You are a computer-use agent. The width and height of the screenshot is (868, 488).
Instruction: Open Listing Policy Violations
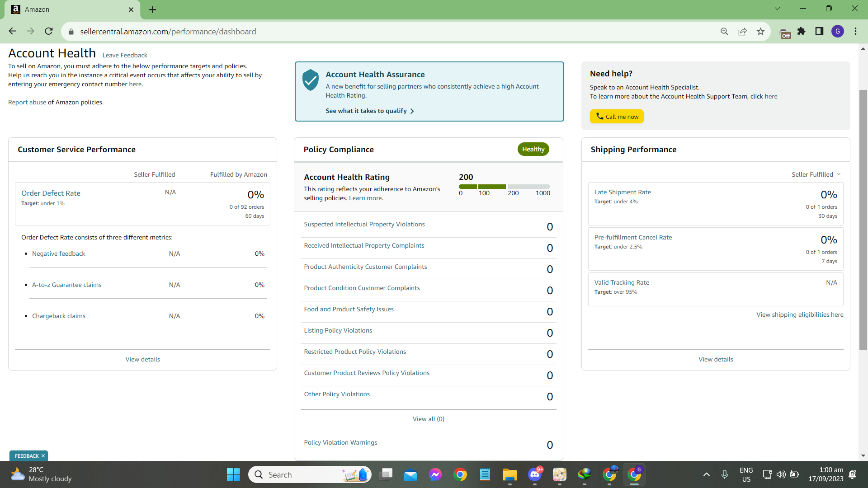tap(338, 330)
